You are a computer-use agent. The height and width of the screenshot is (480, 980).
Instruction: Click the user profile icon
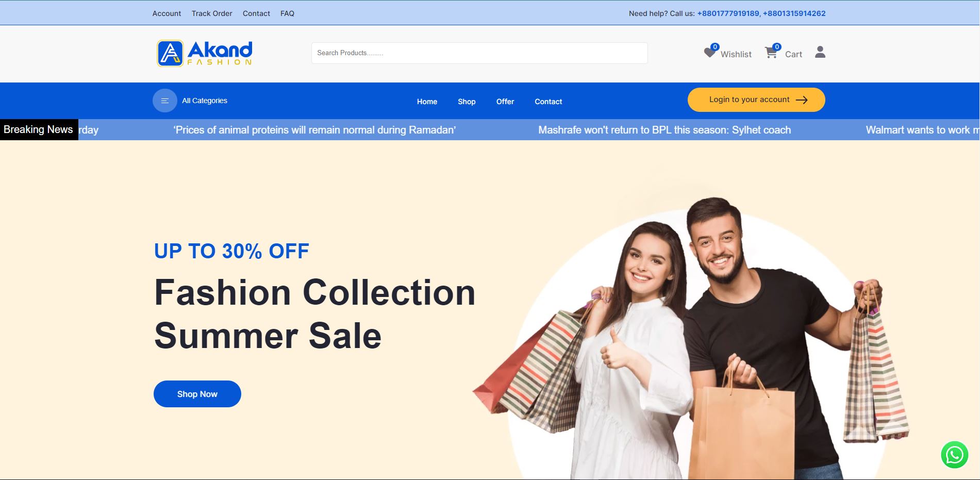(820, 52)
